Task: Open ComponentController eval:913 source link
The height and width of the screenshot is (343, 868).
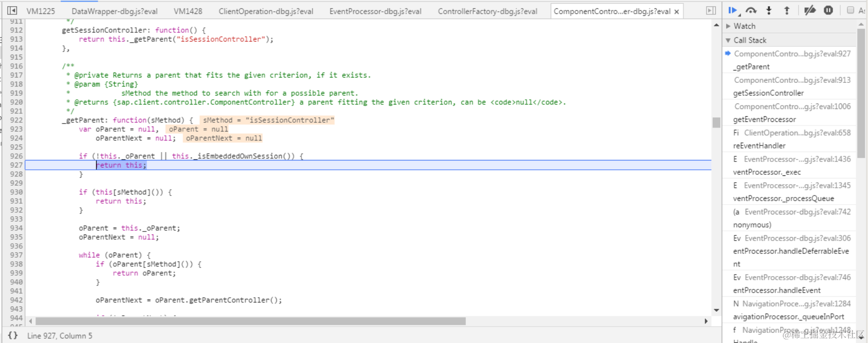Action: tap(792, 80)
